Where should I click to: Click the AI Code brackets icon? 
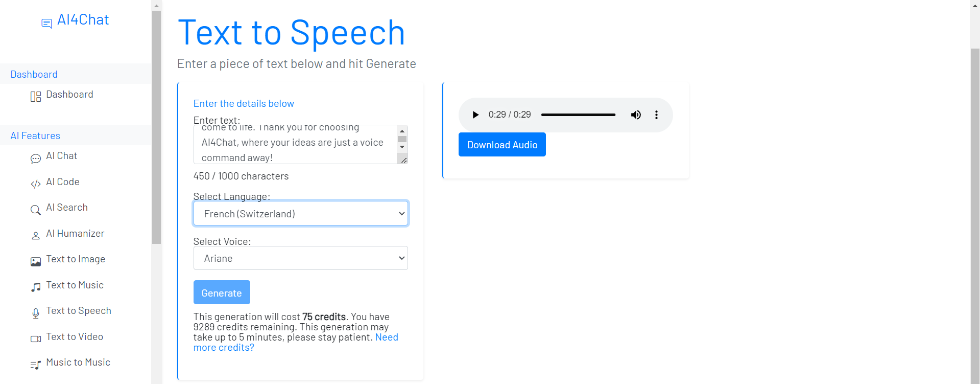click(x=36, y=184)
